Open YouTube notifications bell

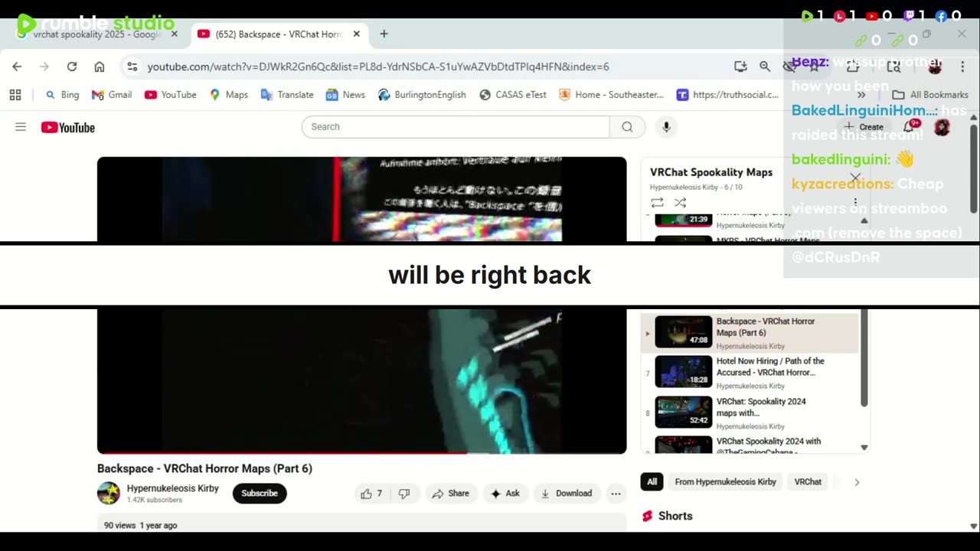(910, 127)
